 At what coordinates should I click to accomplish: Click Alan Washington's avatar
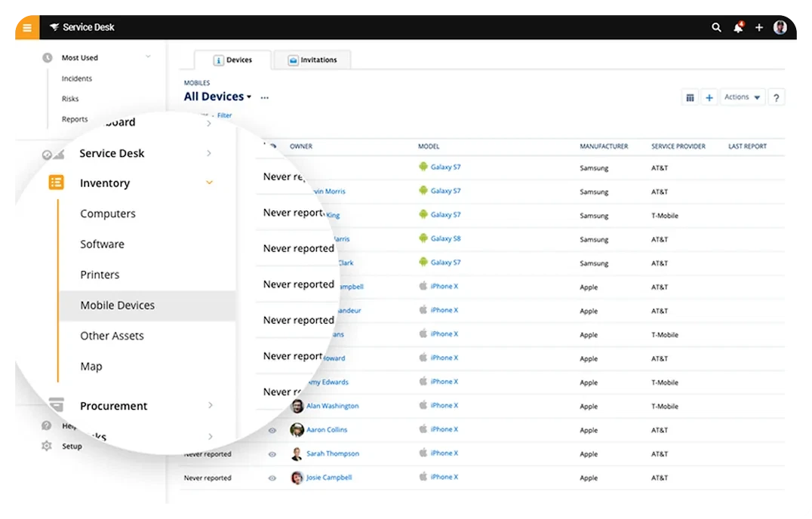click(x=297, y=406)
